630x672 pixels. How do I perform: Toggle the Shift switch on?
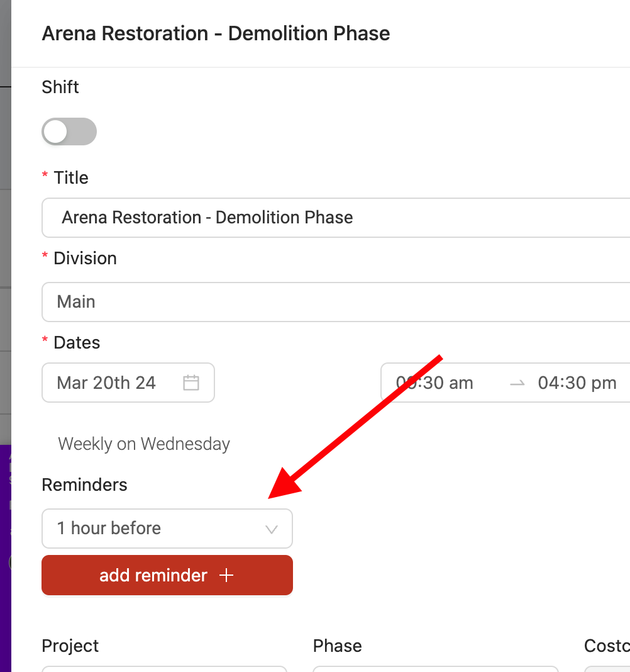click(x=69, y=132)
